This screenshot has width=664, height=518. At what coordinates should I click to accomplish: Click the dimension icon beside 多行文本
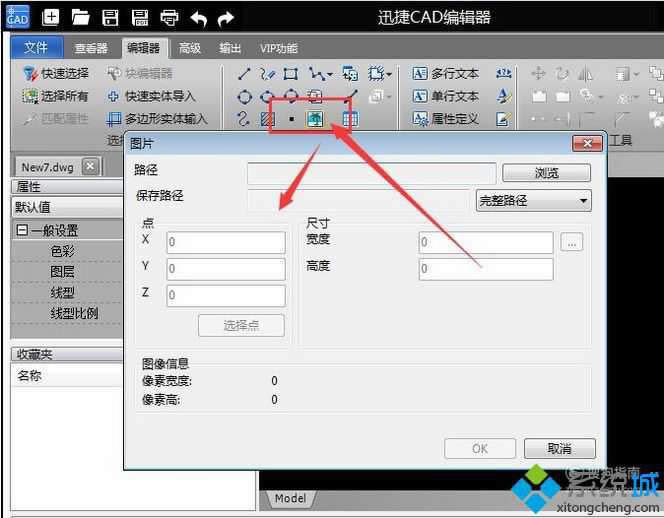point(504,74)
